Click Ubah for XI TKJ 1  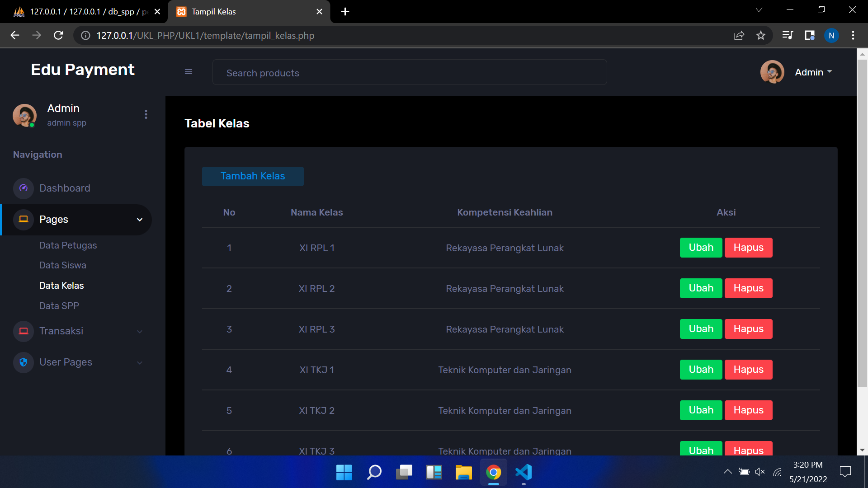click(701, 370)
